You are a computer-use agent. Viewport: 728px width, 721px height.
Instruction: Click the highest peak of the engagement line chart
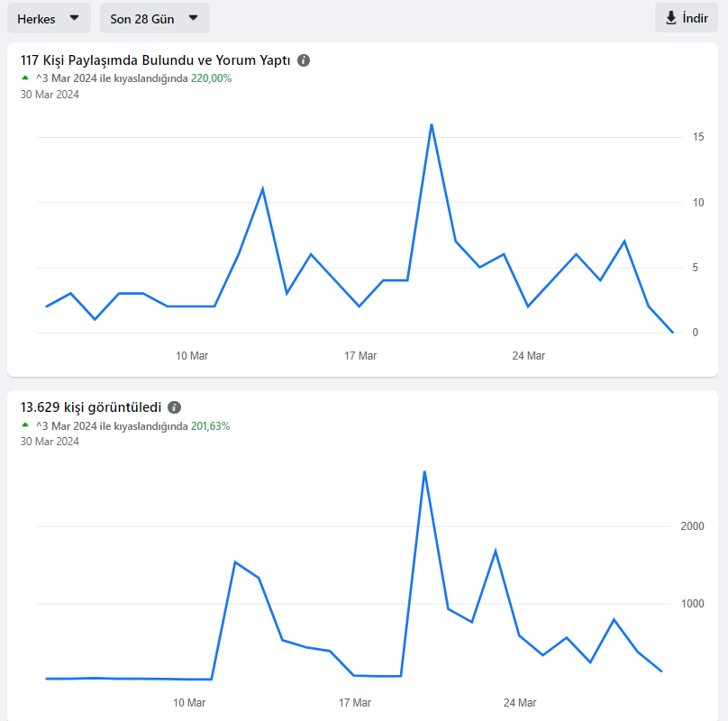click(432, 125)
